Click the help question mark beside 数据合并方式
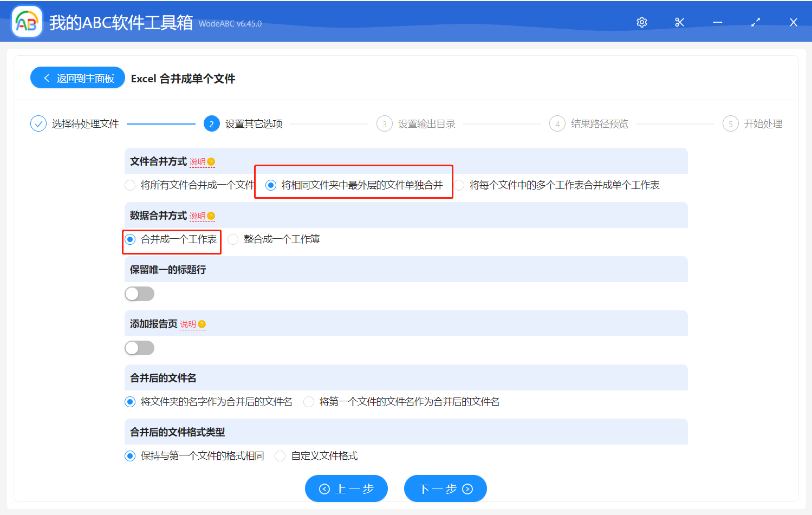This screenshot has width=812, height=515. (212, 215)
